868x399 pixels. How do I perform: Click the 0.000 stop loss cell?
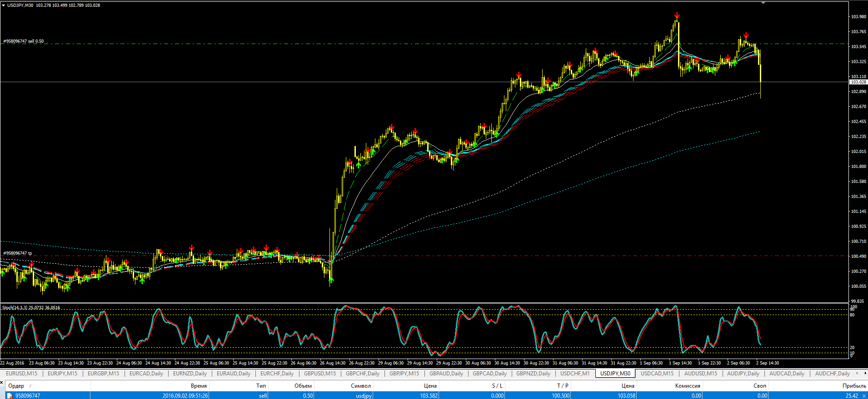[x=497, y=396]
